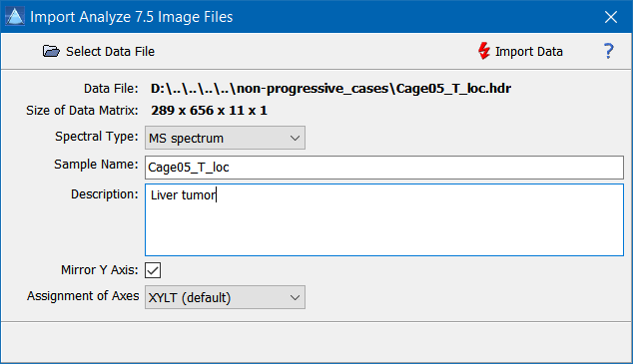Image resolution: width=633 pixels, height=364 pixels.
Task: Click the open folder icon
Action: [x=51, y=51]
